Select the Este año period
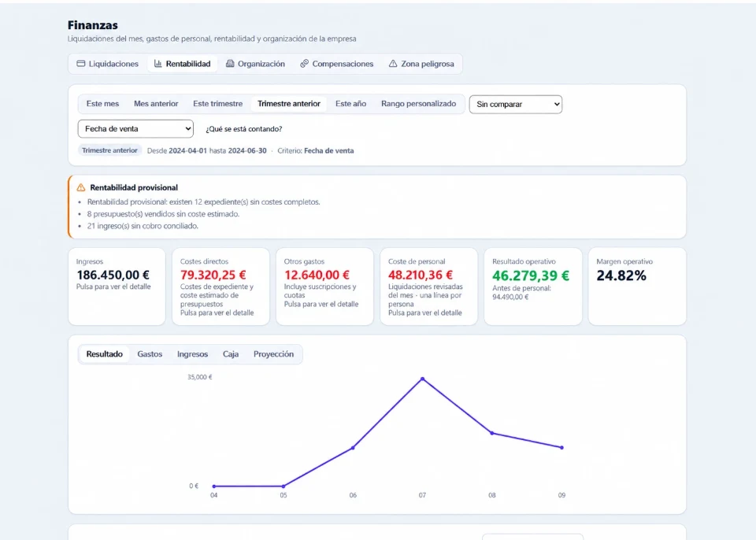Viewport: 756px width, 540px height. pos(350,104)
